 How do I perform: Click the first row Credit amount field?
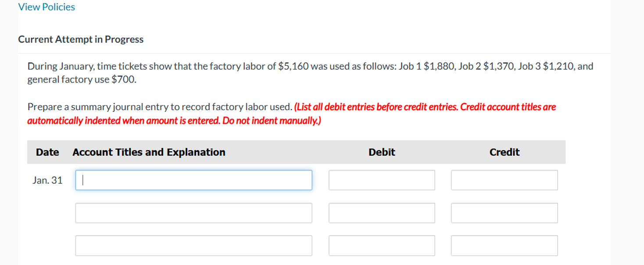[x=504, y=180]
